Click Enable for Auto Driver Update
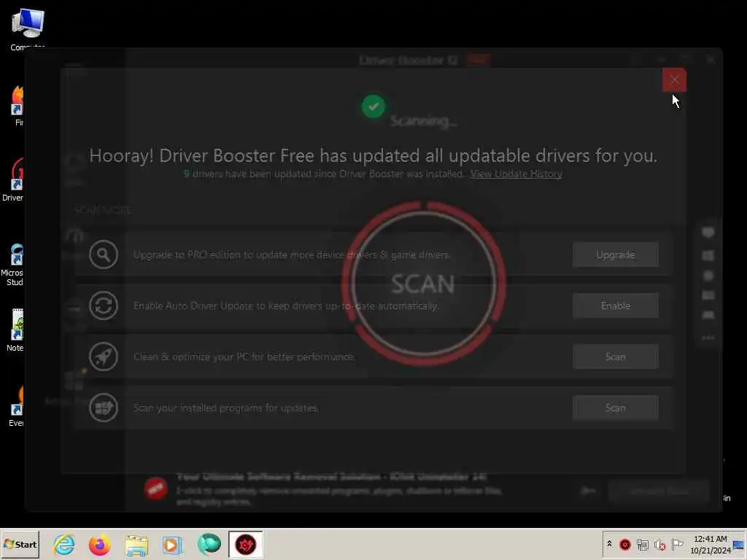Image resolution: width=747 pixels, height=560 pixels. pos(616,306)
